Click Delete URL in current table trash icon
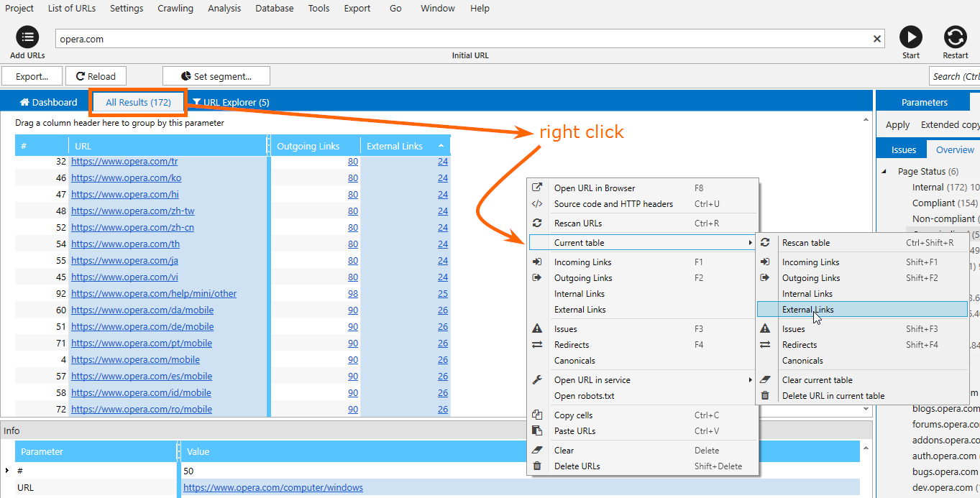 click(765, 395)
